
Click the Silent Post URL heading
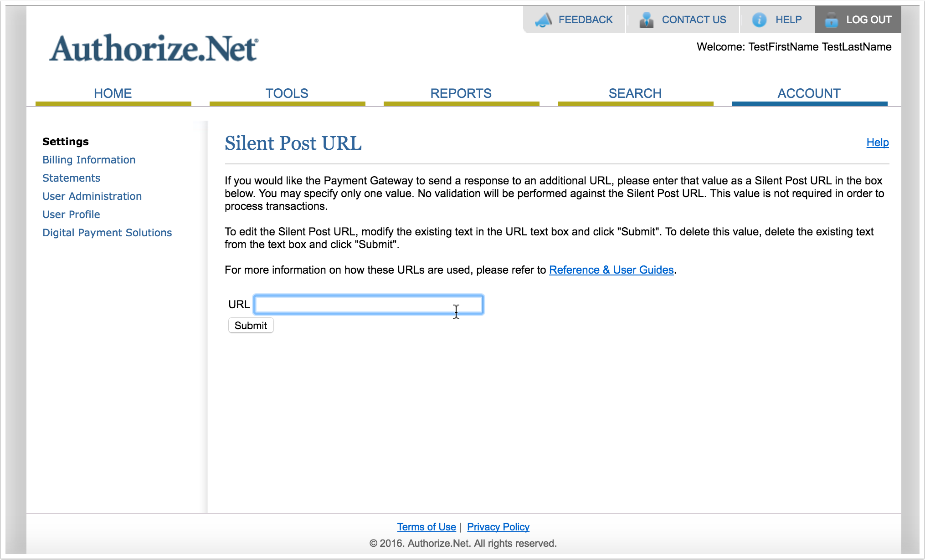pos(293,143)
